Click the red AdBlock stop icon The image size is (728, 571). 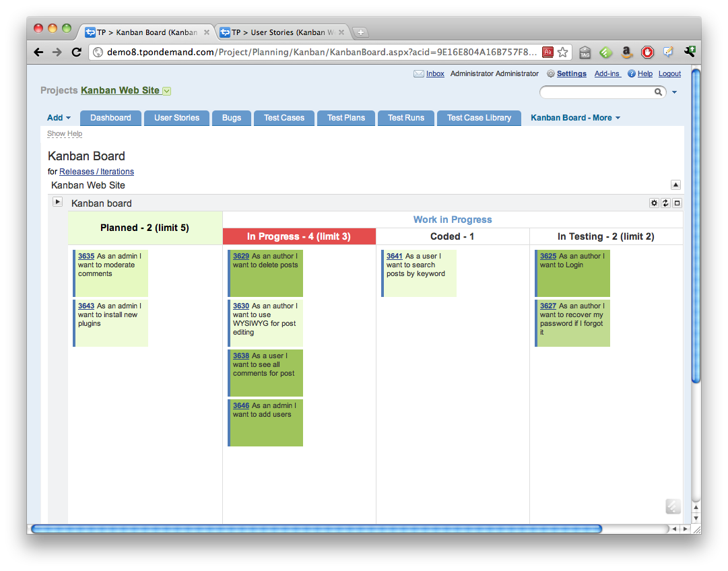point(647,52)
